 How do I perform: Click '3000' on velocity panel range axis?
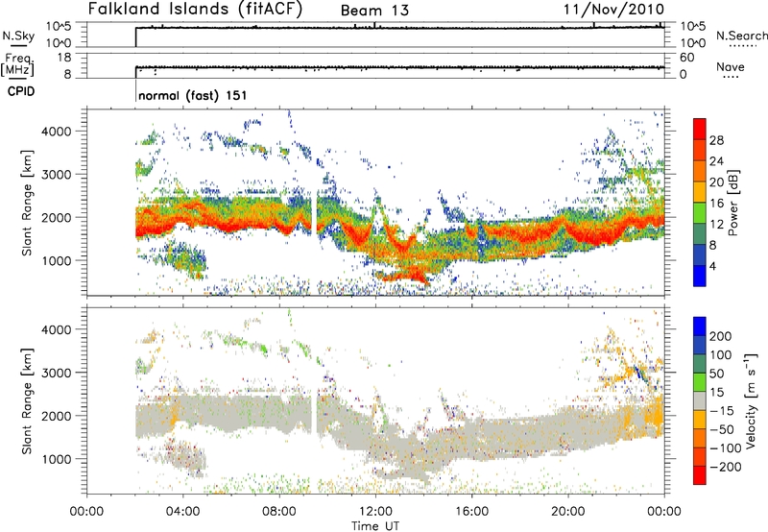(56, 373)
